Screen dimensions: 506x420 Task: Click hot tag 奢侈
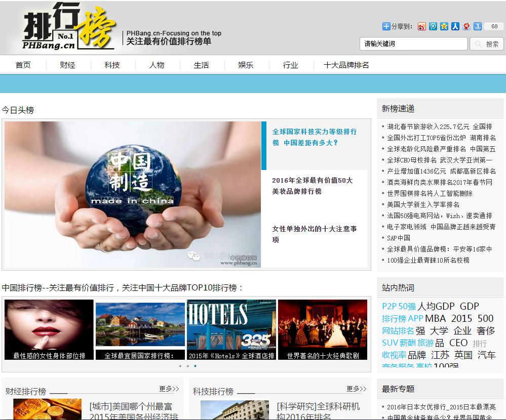pyautogui.click(x=486, y=331)
